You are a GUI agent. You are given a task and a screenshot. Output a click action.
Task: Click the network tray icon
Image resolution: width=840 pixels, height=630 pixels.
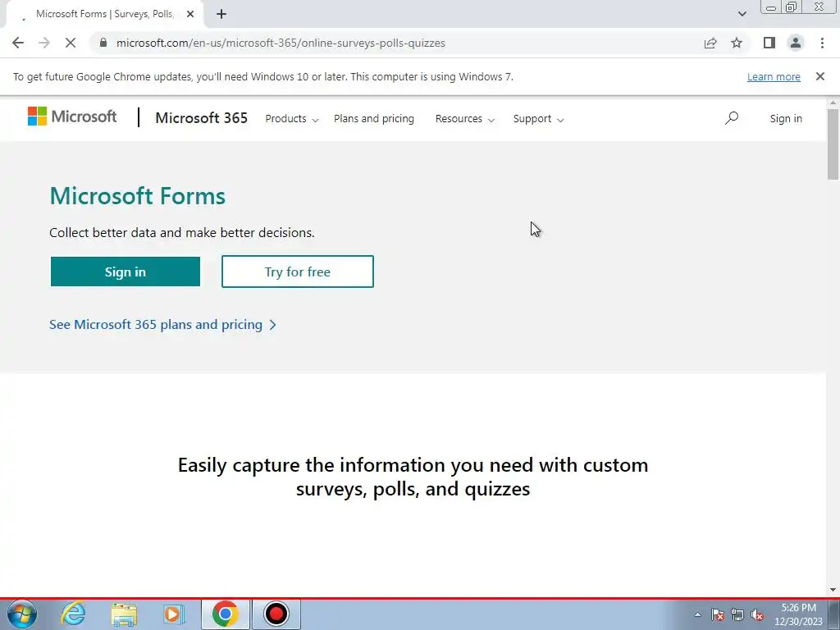(737, 614)
